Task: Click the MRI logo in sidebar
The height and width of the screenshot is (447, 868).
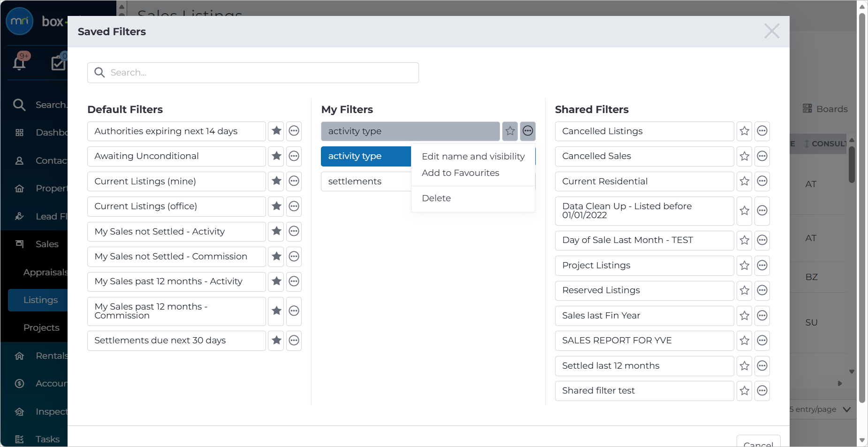Action: click(x=19, y=21)
